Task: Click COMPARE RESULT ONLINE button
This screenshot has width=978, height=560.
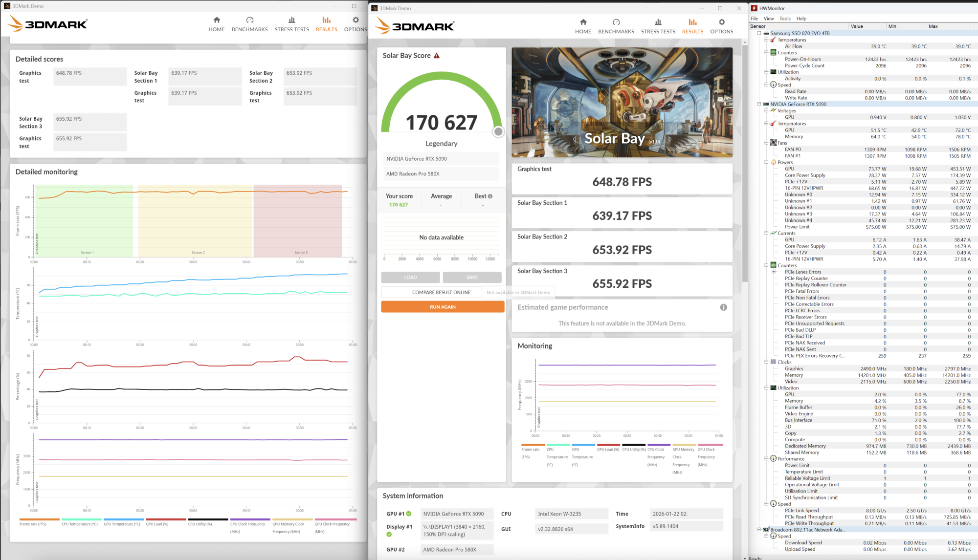Action: pyautogui.click(x=441, y=292)
